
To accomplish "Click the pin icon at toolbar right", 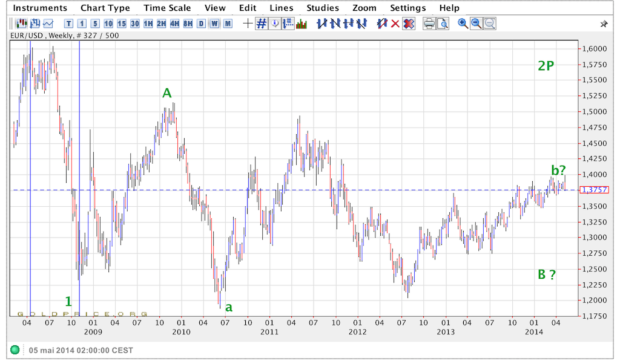I will (604, 24).
